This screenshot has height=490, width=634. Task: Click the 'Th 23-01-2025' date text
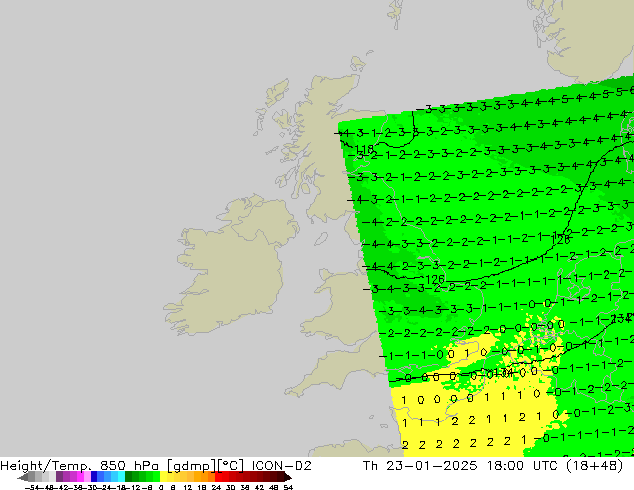pos(420,466)
